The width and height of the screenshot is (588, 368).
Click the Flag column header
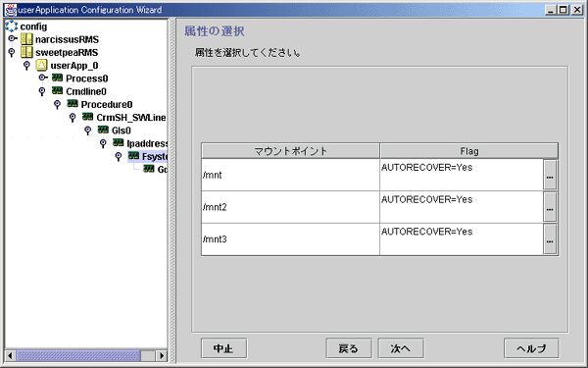point(468,151)
